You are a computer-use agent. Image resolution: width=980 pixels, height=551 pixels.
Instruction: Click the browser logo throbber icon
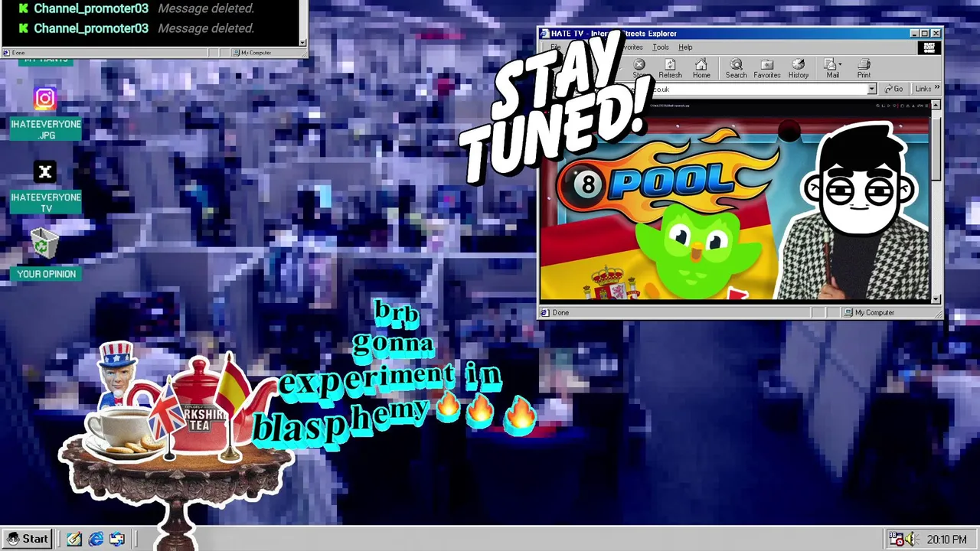(x=929, y=47)
